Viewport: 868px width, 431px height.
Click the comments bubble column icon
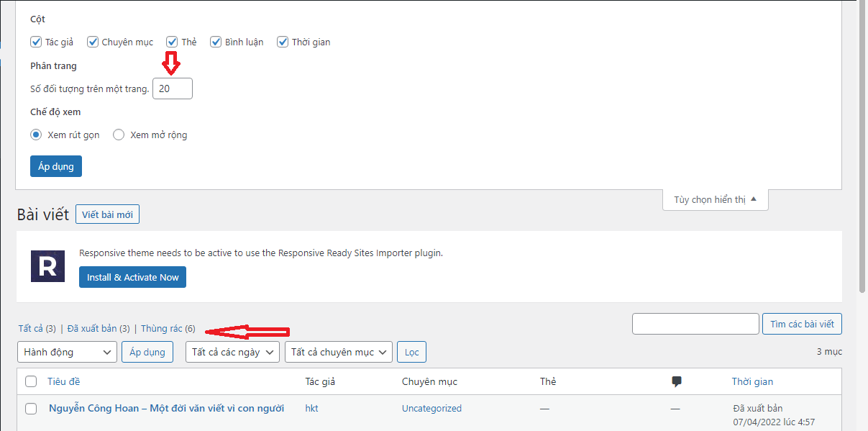click(676, 382)
